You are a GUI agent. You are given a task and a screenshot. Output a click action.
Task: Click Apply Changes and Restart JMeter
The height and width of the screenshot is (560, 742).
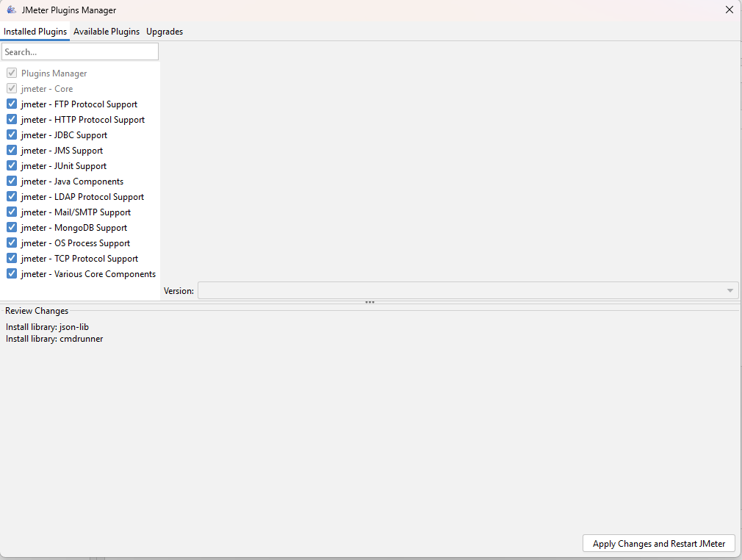659,543
